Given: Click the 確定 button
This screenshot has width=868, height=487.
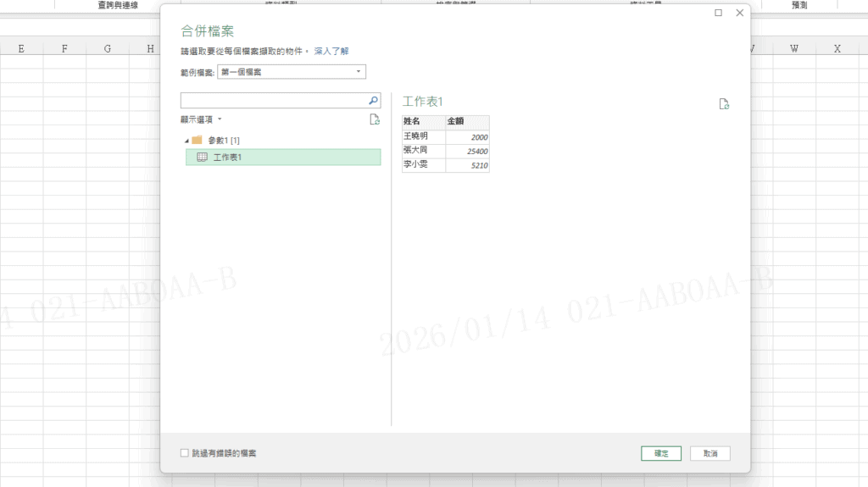Looking at the screenshot, I should tap(661, 453).
